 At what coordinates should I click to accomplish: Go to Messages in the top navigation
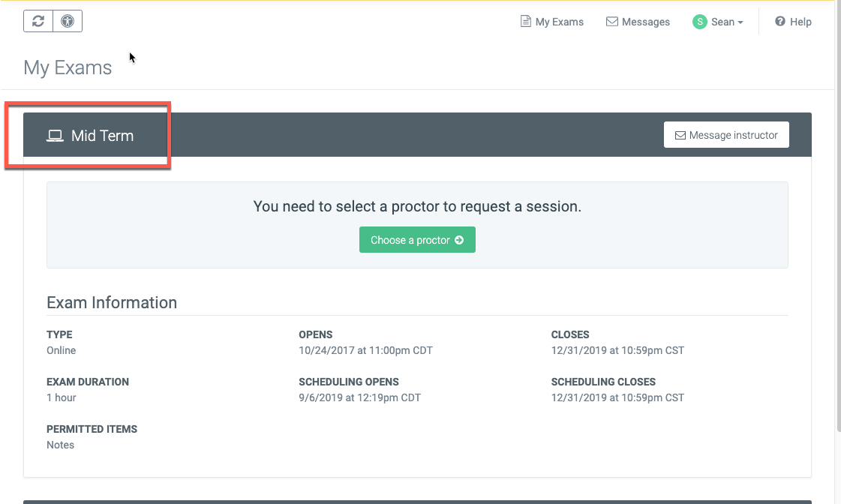(x=645, y=22)
